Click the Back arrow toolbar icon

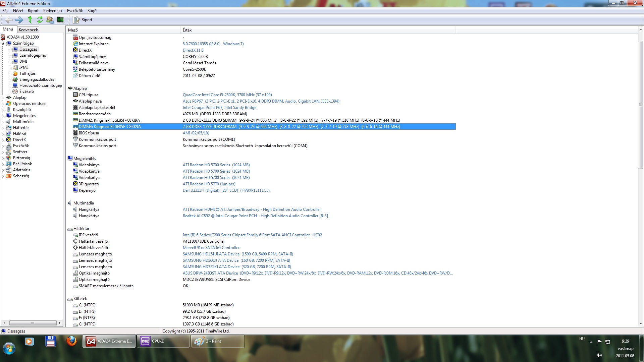[x=9, y=20]
